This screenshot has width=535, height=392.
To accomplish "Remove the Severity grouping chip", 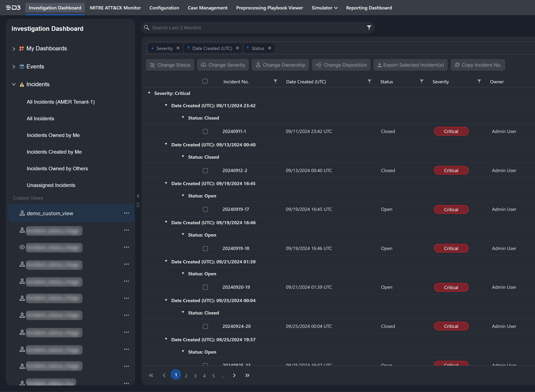I will [178, 48].
